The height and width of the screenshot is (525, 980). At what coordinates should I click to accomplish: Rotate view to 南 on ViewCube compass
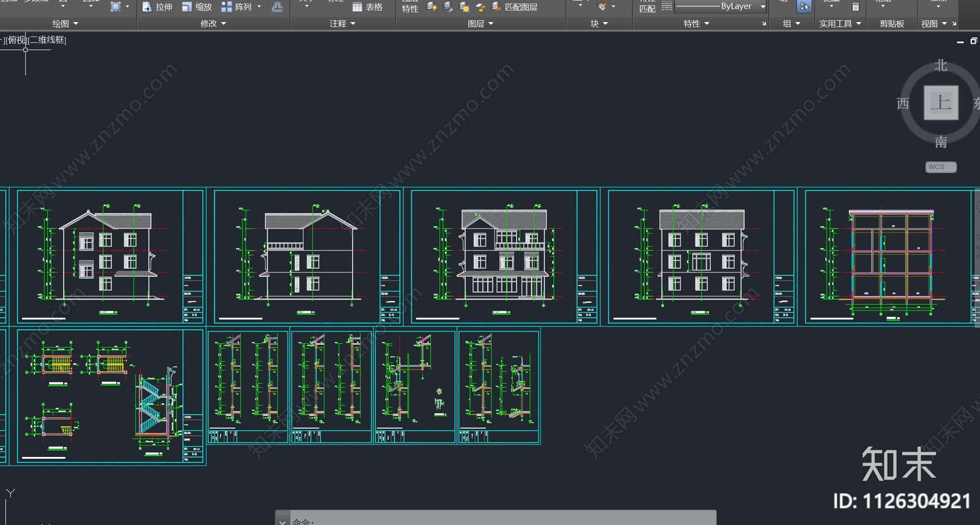tap(941, 142)
